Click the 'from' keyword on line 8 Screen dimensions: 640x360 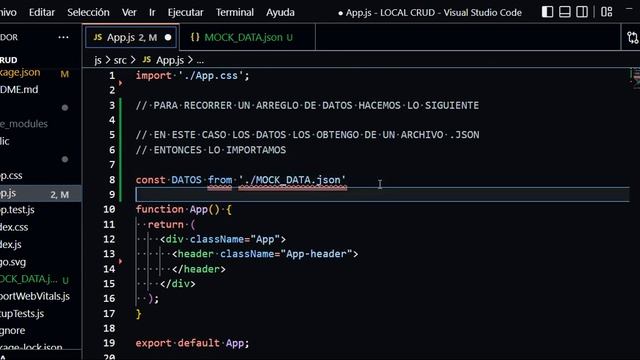(x=220, y=180)
